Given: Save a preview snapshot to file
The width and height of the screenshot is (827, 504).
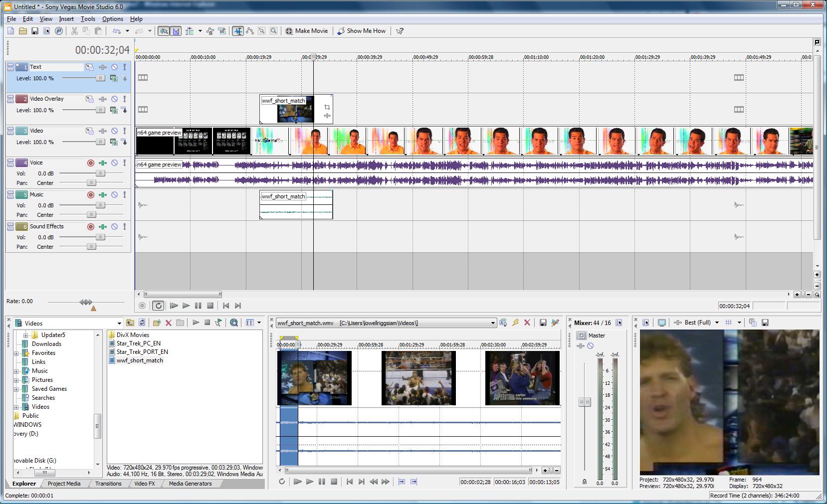Looking at the screenshot, I should point(765,323).
